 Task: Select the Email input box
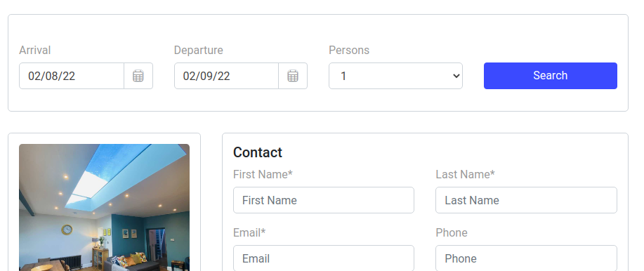pyautogui.click(x=324, y=258)
